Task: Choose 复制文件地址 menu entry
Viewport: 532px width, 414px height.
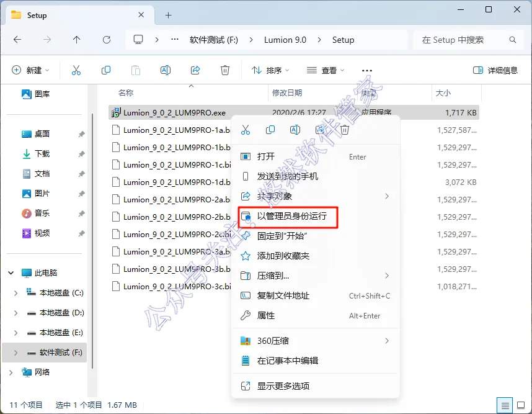Action: tap(315, 295)
